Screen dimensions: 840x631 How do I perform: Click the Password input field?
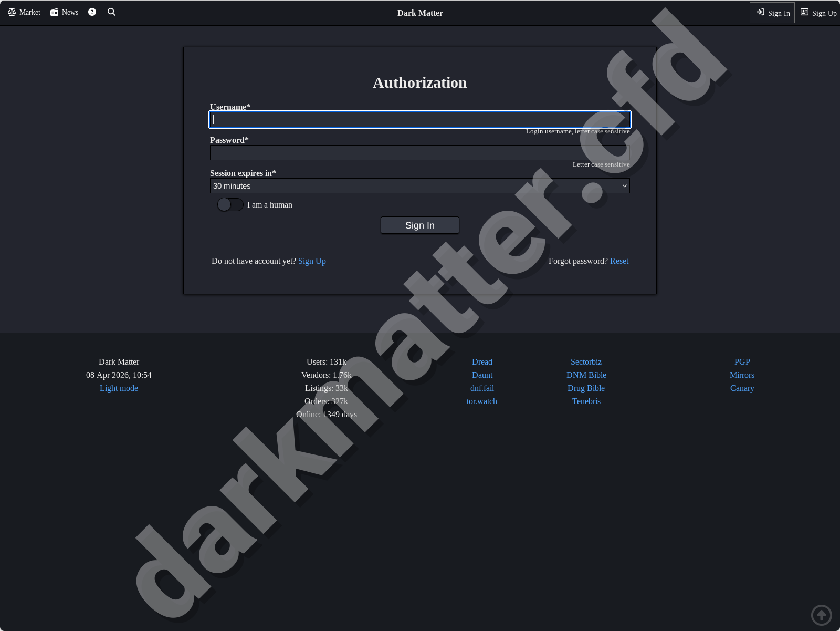419,152
